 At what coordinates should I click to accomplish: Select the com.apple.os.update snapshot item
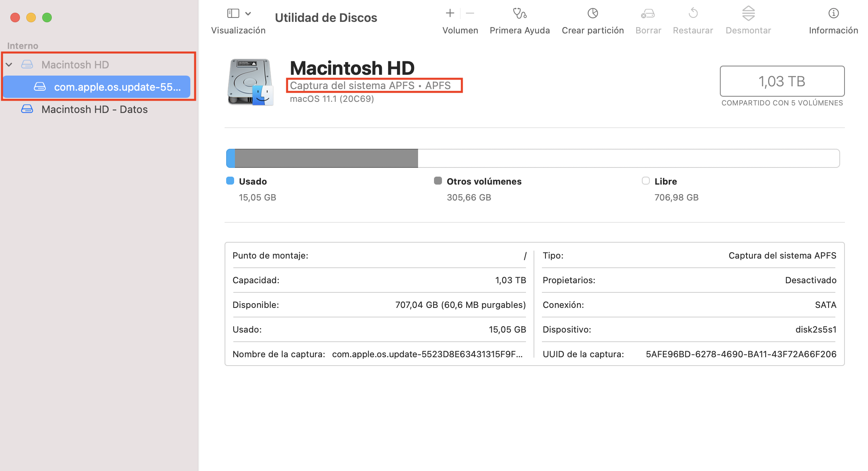click(x=117, y=87)
